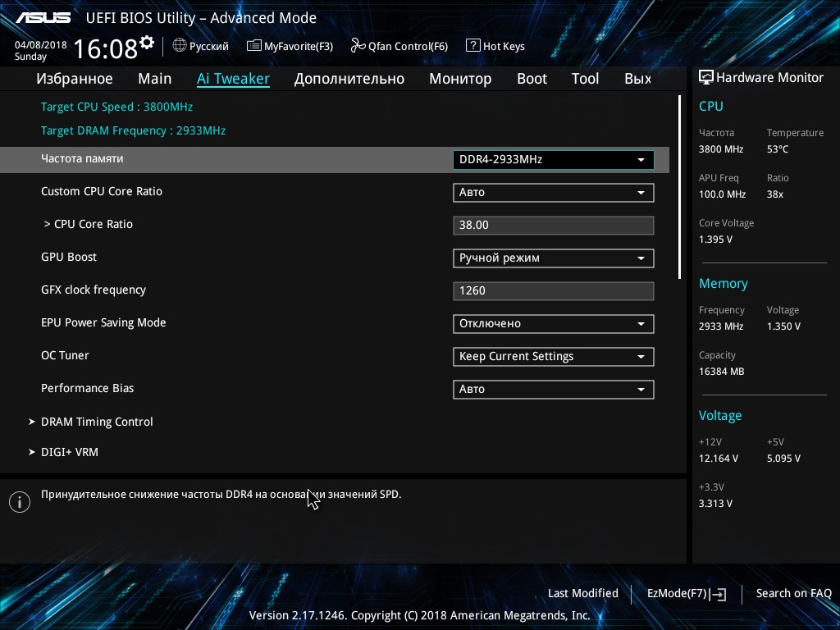Open the Избранное tab
The image size is (840, 630).
[75, 79]
